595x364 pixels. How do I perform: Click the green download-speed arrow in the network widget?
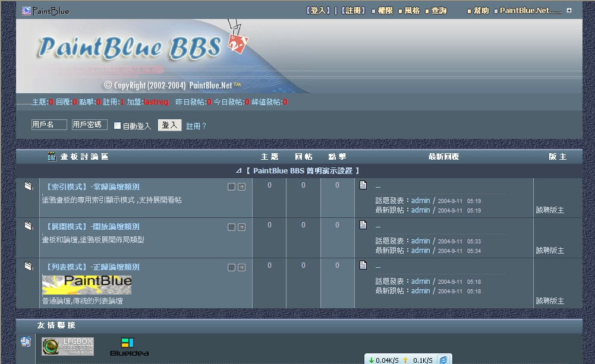click(372, 360)
